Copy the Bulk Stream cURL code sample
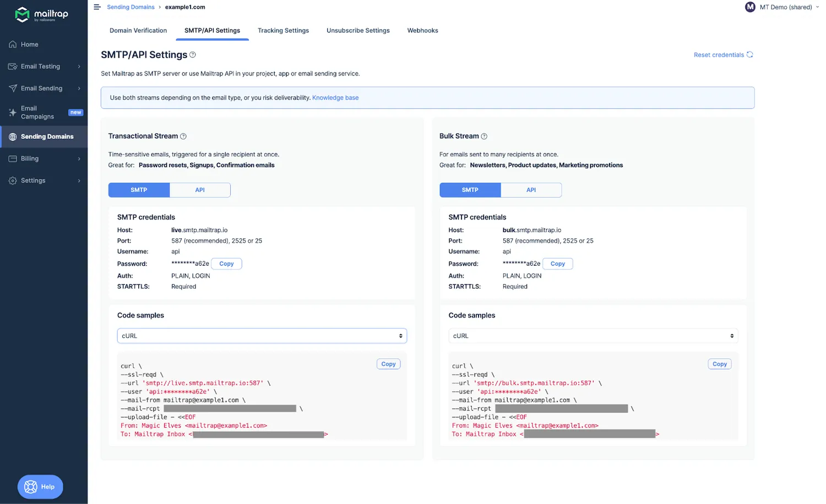This screenshot has height=504, width=826. point(720,364)
